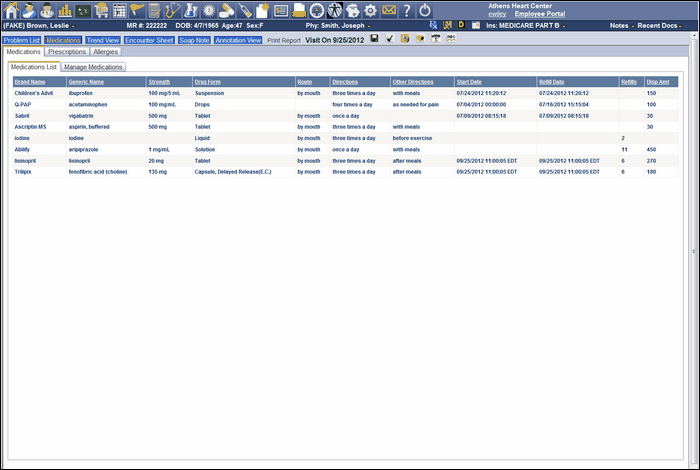Select the Abilify medication row

(346, 150)
